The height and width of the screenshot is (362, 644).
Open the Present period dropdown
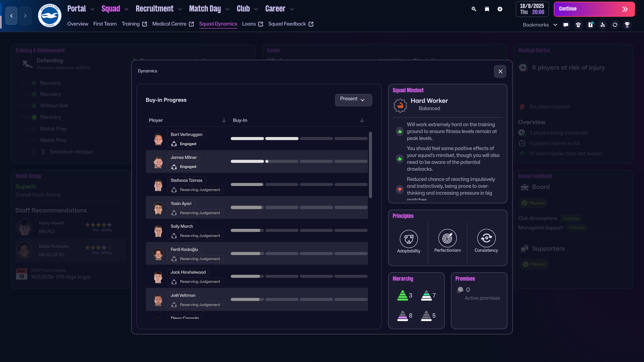tap(353, 100)
